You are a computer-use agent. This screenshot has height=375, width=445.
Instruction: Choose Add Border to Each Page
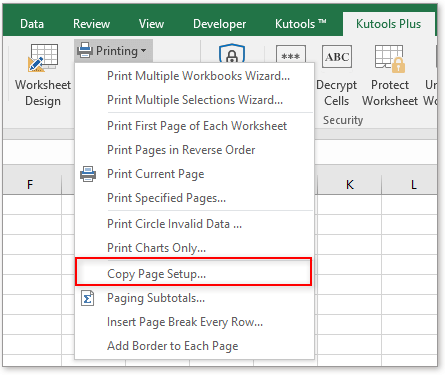point(194,346)
